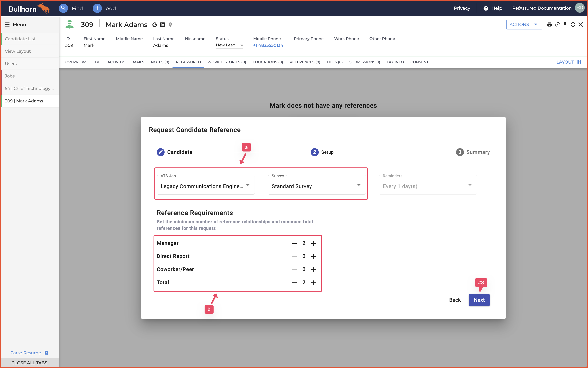Click the Privacy link

click(462, 8)
